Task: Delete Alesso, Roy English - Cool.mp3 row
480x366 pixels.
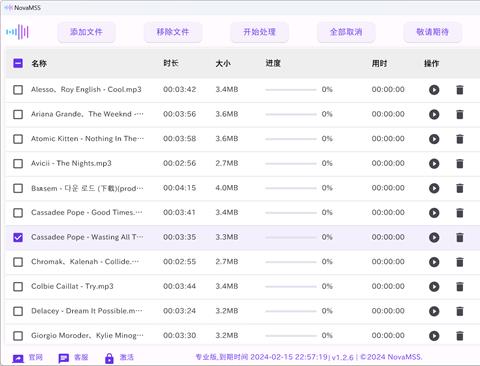Action: click(x=460, y=90)
